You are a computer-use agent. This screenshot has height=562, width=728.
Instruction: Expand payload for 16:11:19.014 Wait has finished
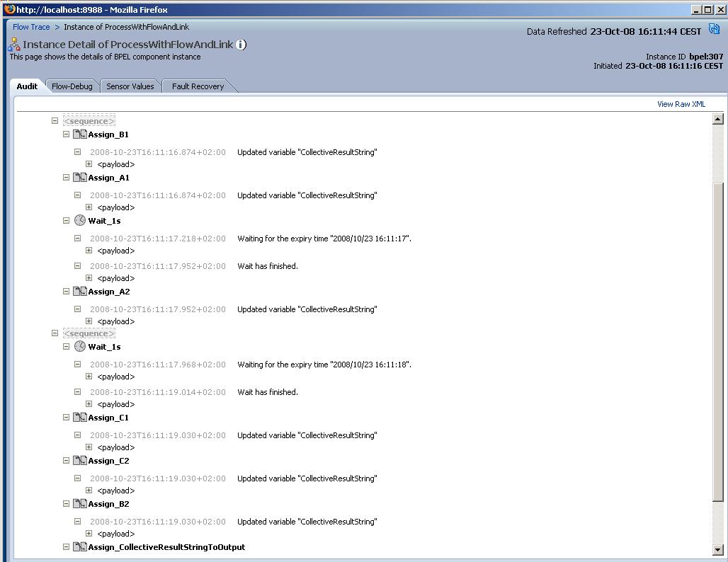[89, 403]
